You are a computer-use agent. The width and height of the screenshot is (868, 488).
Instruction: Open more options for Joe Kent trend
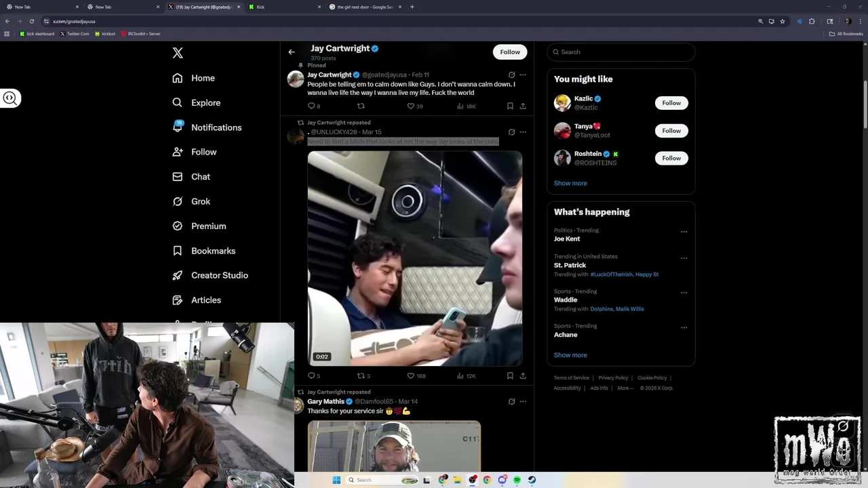pyautogui.click(x=684, y=232)
